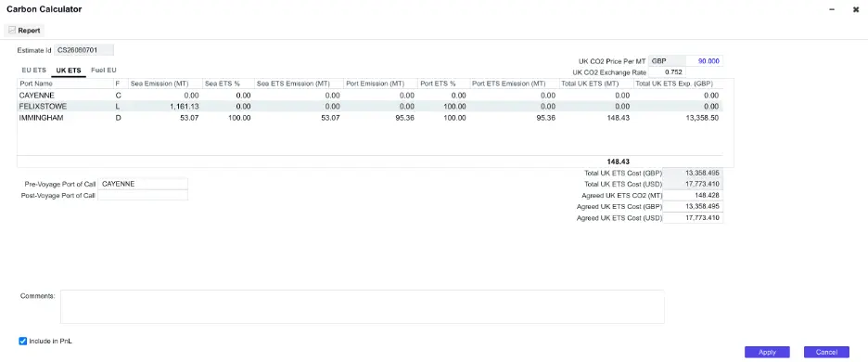Open the Report toolbar button

click(x=24, y=31)
